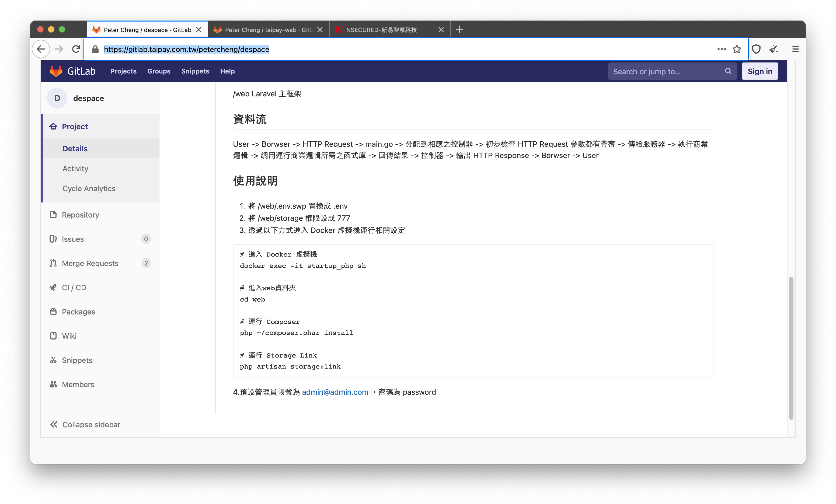Image resolution: width=836 pixels, height=504 pixels.
Task: Click the padlock site security icon
Action: 95,49
